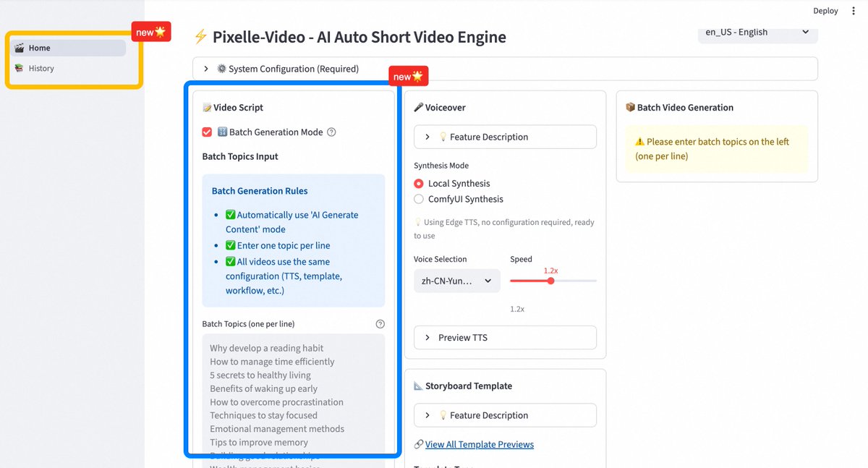This screenshot has height=468, width=868.
Task: Click the Synthesis Mode label
Action: point(441,166)
